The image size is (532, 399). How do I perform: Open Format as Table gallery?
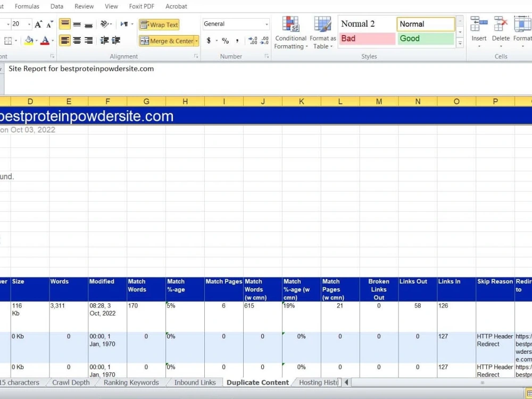coord(323,33)
